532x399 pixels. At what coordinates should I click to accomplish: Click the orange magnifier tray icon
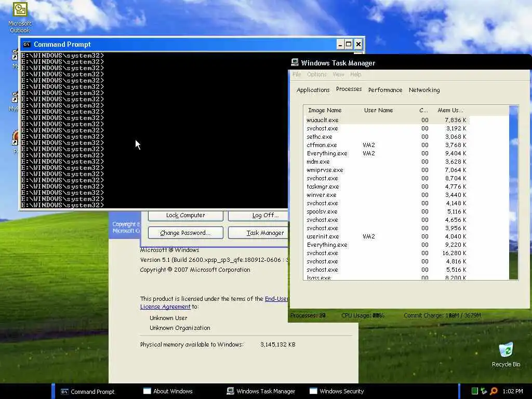(x=494, y=391)
